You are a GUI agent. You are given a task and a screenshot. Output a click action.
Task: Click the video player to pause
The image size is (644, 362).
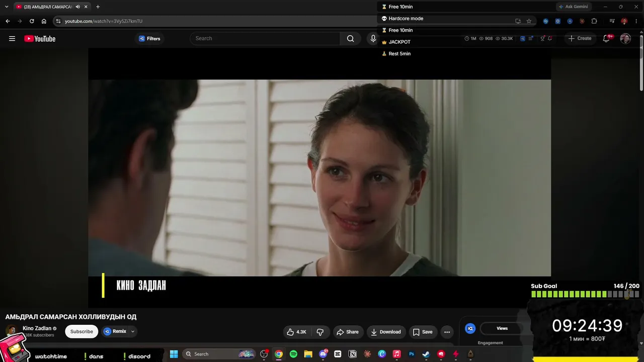319,177
